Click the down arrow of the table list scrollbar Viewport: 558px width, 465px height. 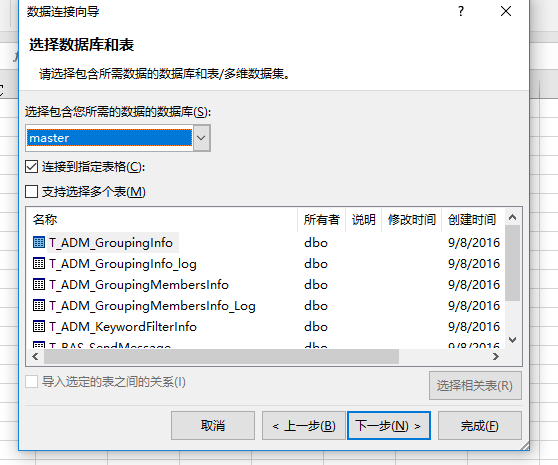click(x=512, y=340)
